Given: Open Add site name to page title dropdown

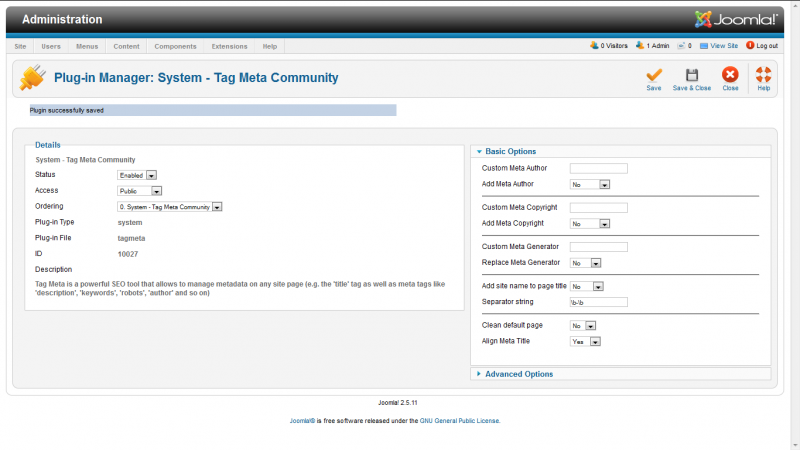Looking at the screenshot, I should pyautogui.click(x=587, y=287).
